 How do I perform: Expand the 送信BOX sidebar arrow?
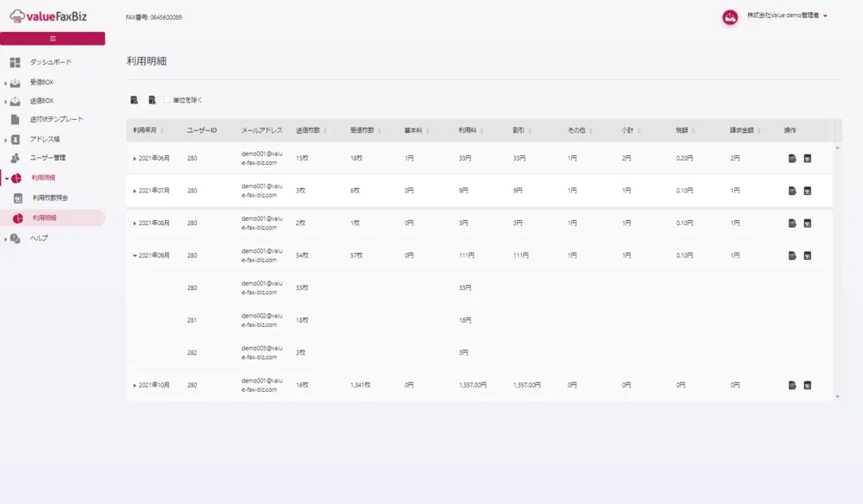click(x=5, y=102)
